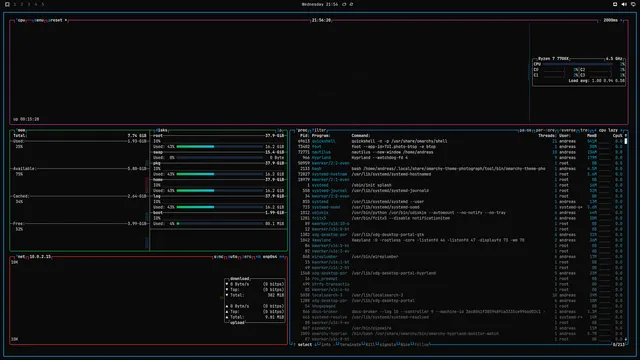Switch to workspace 2 in top bar
640x360 pixels.
22,4
